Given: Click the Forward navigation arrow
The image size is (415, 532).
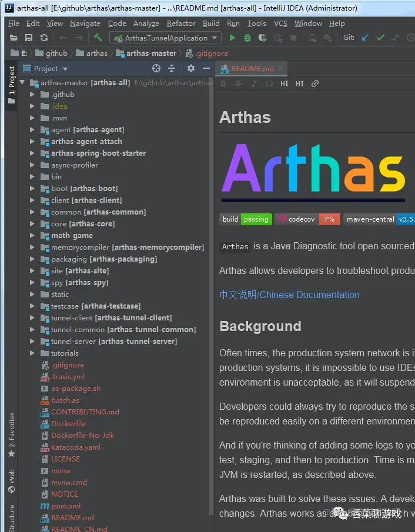Looking at the screenshot, I should click(x=79, y=38).
